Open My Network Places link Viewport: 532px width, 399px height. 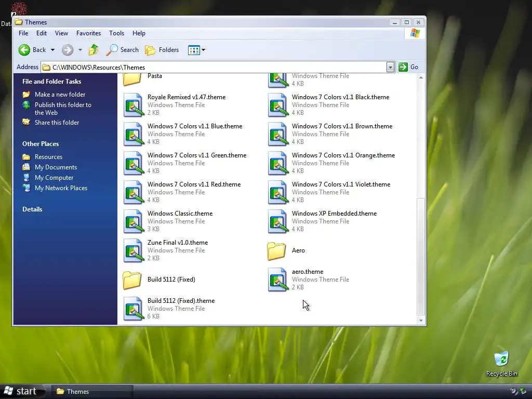click(x=61, y=188)
